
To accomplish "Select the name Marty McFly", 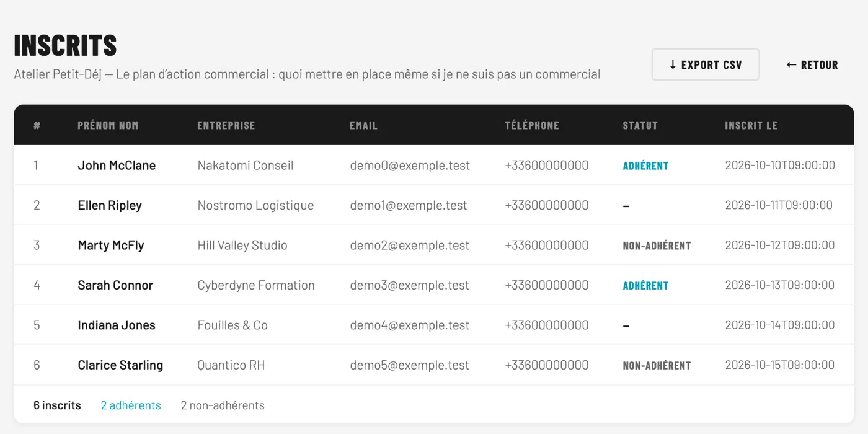I will (x=111, y=245).
